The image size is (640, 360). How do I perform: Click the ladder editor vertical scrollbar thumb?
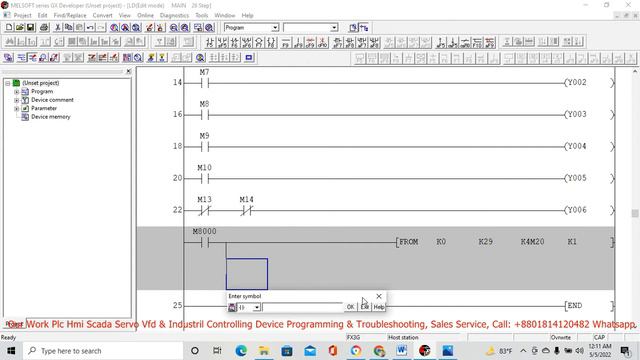(x=635, y=213)
